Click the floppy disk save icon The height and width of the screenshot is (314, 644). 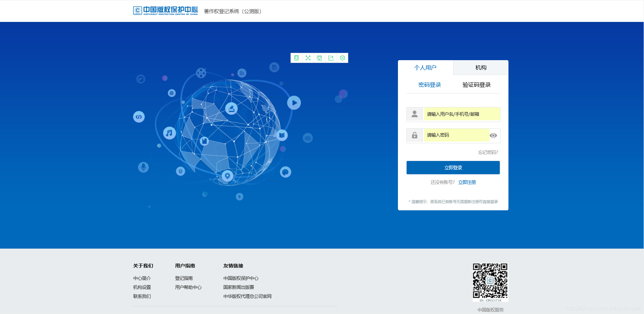pos(319,58)
